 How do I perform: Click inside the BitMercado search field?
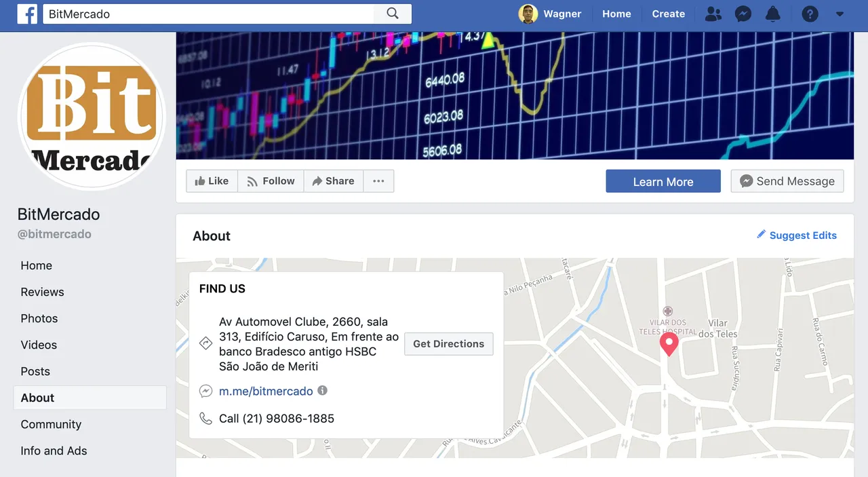coord(208,14)
